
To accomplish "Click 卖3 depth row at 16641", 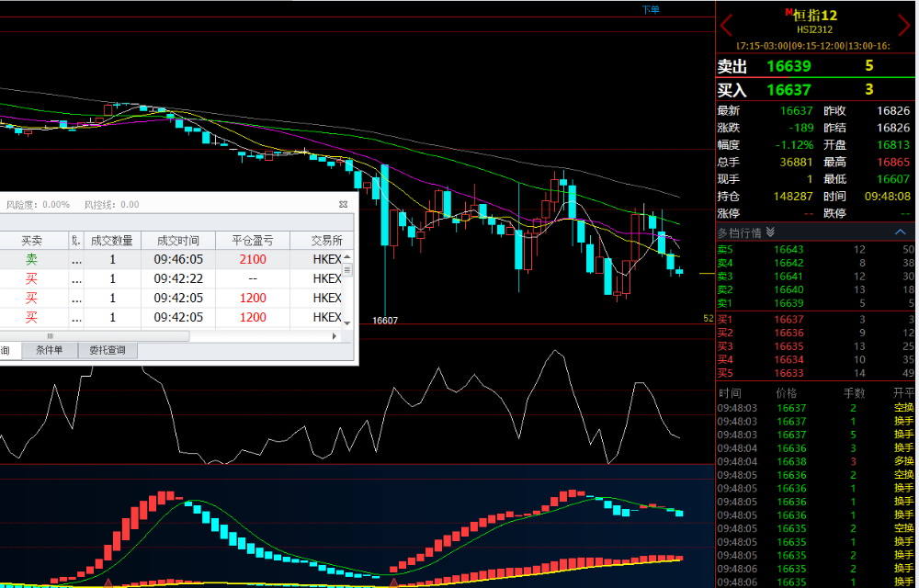I will click(x=816, y=277).
